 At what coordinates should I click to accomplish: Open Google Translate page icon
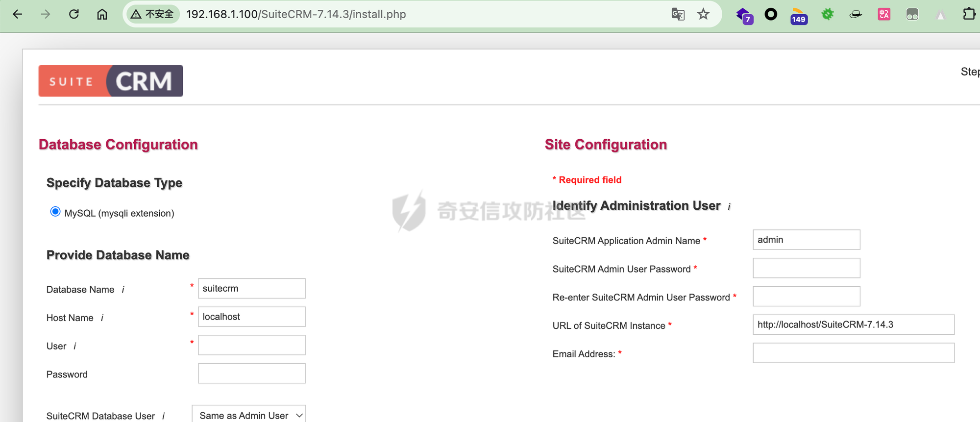(678, 14)
